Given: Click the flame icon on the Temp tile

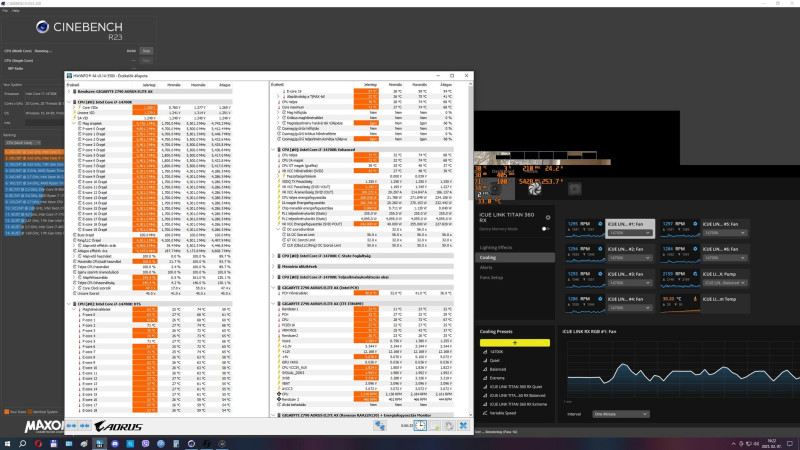Looking at the screenshot, I should point(695,299).
